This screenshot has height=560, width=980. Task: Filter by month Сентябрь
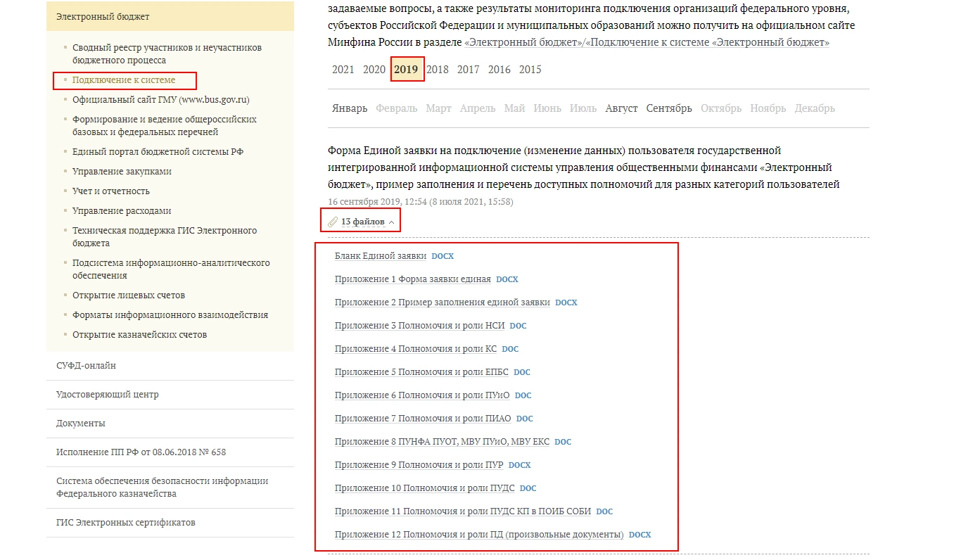coord(669,108)
